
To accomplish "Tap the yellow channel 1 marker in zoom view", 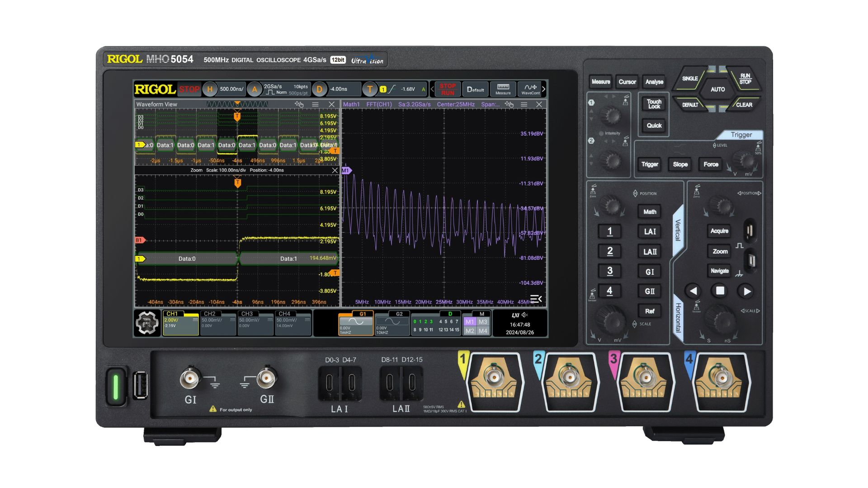I will [140, 259].
